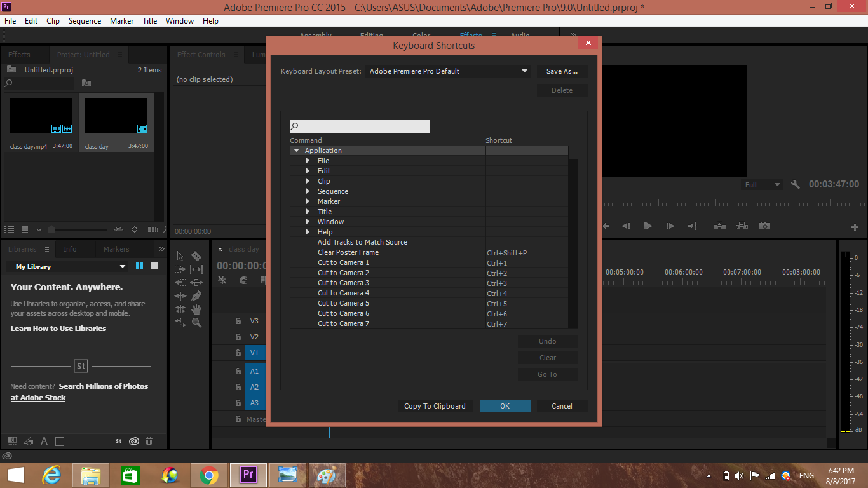The height and width of the screenshot is (488, 868).
Task: Toggle lock on track A3
Action: coord(238,403)
